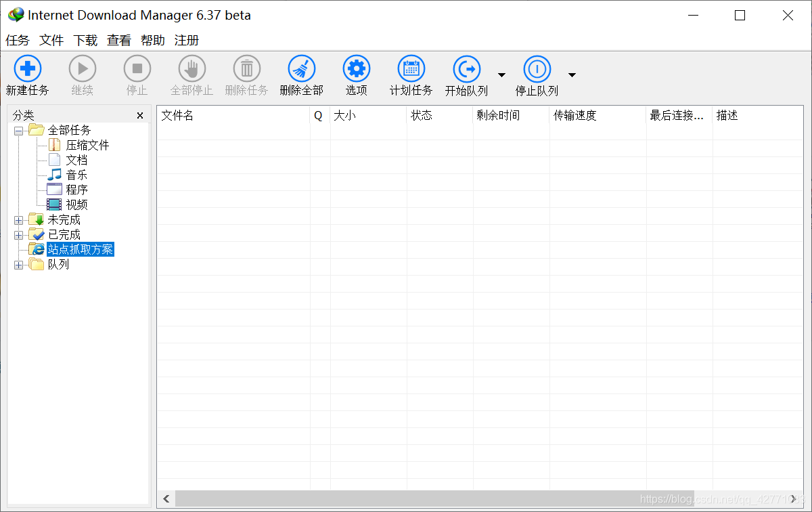Open 选项 gear settings icon

(357, 68)
